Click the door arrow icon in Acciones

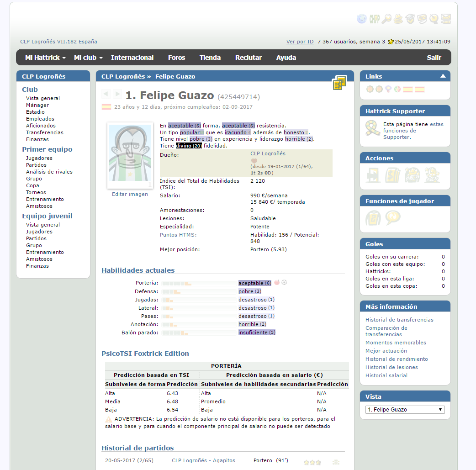click(373, 175)
